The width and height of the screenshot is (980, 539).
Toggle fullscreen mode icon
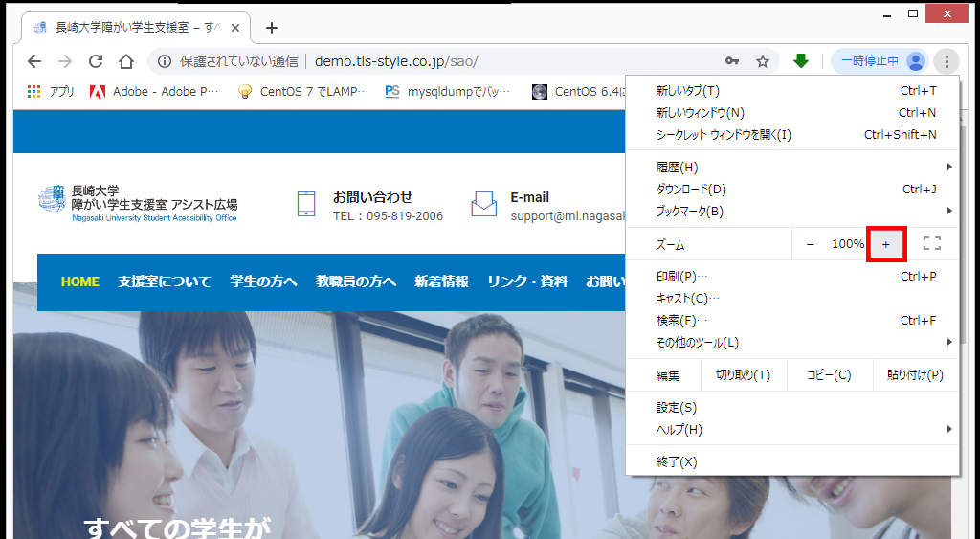pos(932,244)
